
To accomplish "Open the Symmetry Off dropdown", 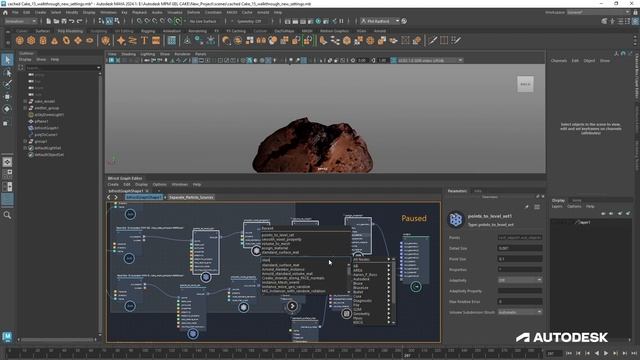I will (x=249, y=21).
